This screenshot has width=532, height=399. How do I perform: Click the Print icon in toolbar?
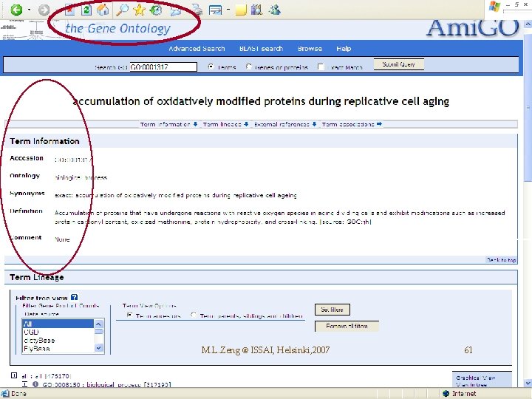197,10
